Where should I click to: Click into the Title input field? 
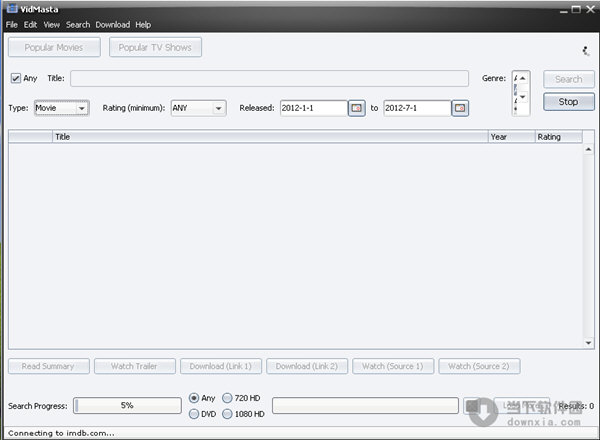(x=269, y=78)
